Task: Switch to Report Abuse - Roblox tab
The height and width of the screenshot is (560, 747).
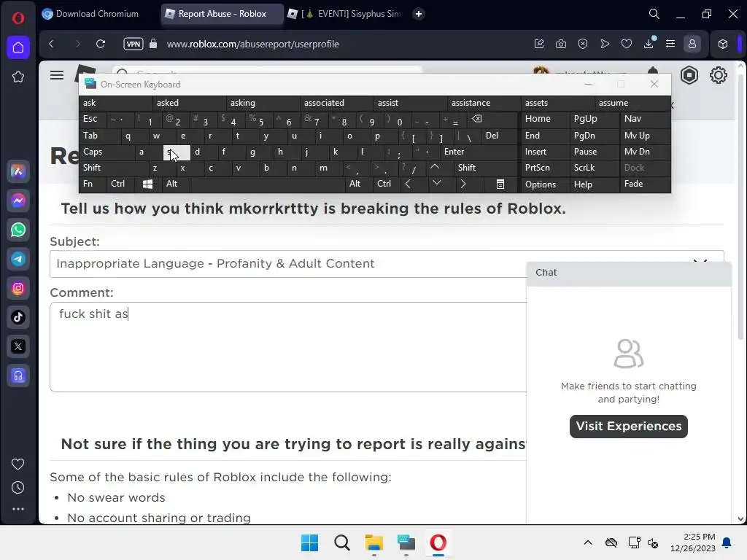Action: [x=222, y=14]
